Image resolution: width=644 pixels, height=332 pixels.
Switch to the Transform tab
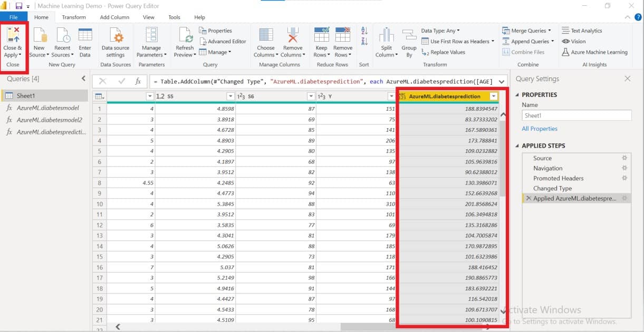tap(74, 17)
